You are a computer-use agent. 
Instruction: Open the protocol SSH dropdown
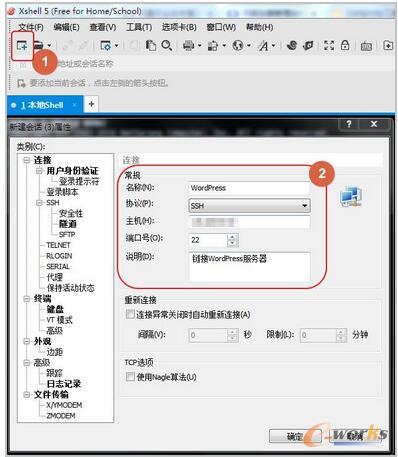point(249,206)
